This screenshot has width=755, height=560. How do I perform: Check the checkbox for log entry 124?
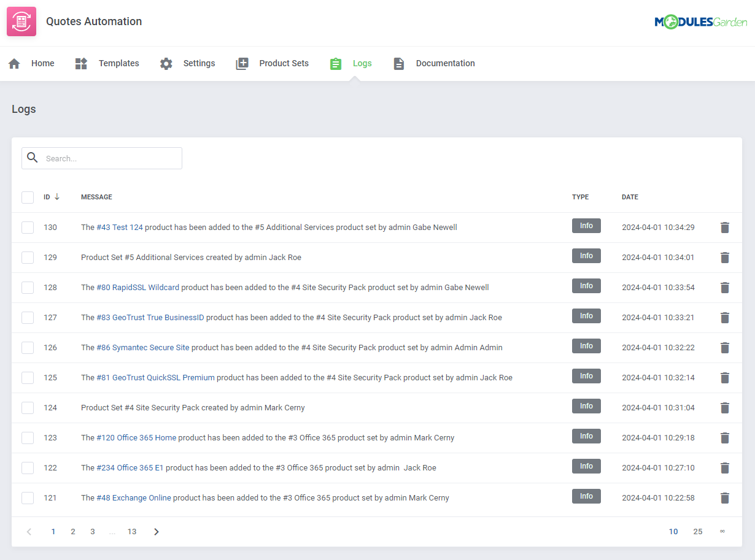(27, 407)
